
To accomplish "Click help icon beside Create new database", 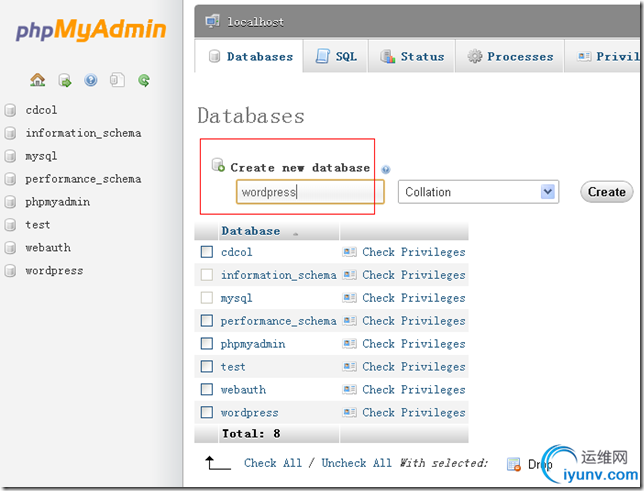I will [386, 169].
